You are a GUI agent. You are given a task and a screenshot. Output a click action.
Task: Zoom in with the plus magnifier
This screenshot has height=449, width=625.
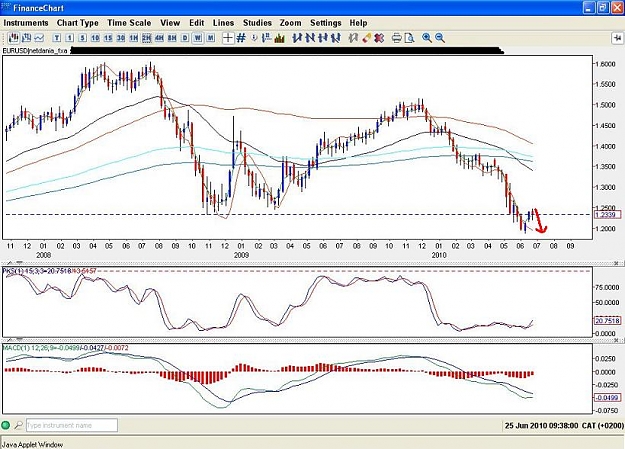[x=427, y=38]
